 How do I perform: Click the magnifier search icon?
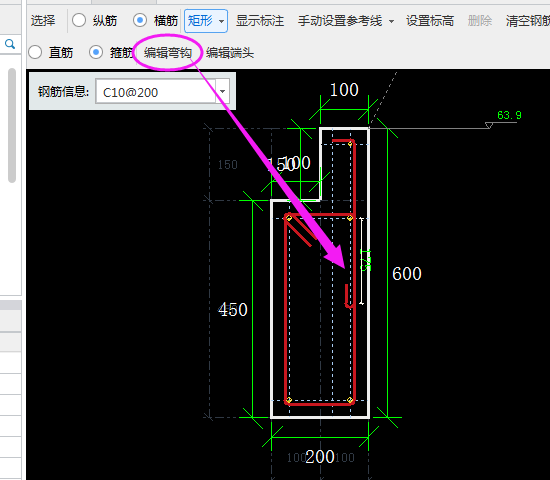click(10, 44)
